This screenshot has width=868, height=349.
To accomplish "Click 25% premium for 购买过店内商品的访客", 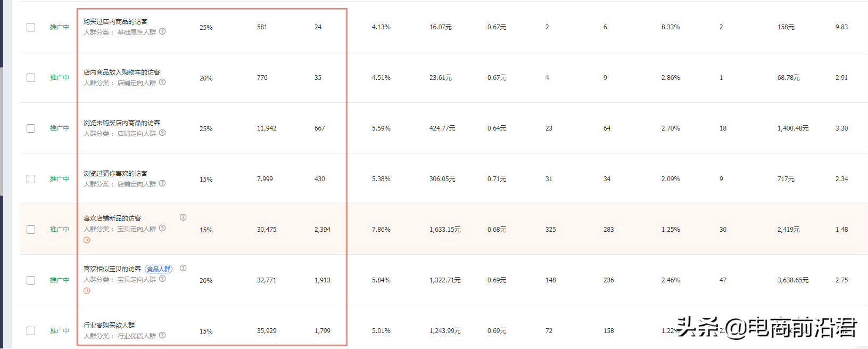I will (x=206, y=28).
